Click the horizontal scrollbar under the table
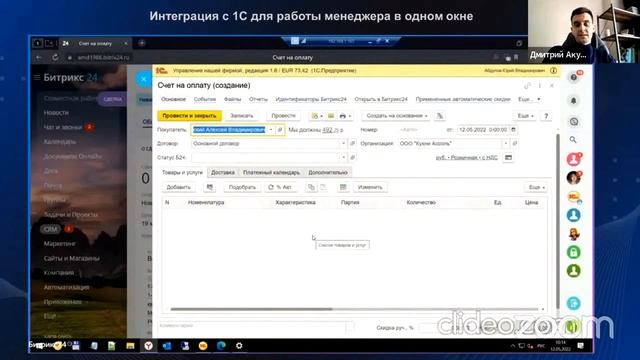Viewport: 640px width, 360px height. pyautogui.click(x=251, y=309)
